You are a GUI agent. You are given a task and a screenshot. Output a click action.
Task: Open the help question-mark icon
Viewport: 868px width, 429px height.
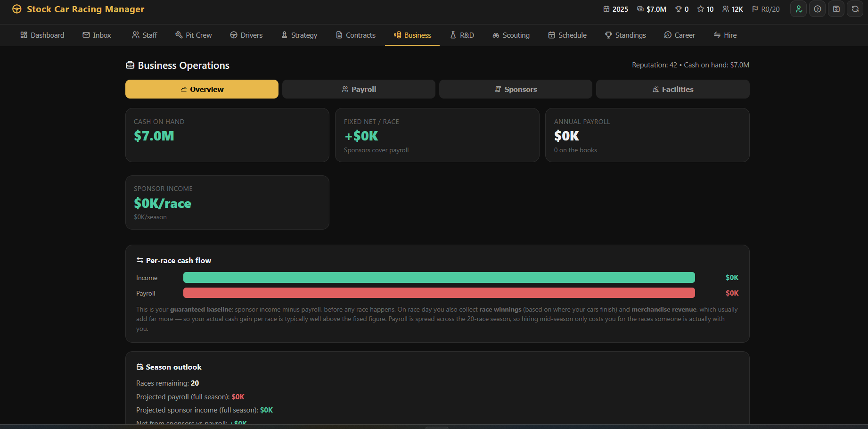(x=817, y=9)
